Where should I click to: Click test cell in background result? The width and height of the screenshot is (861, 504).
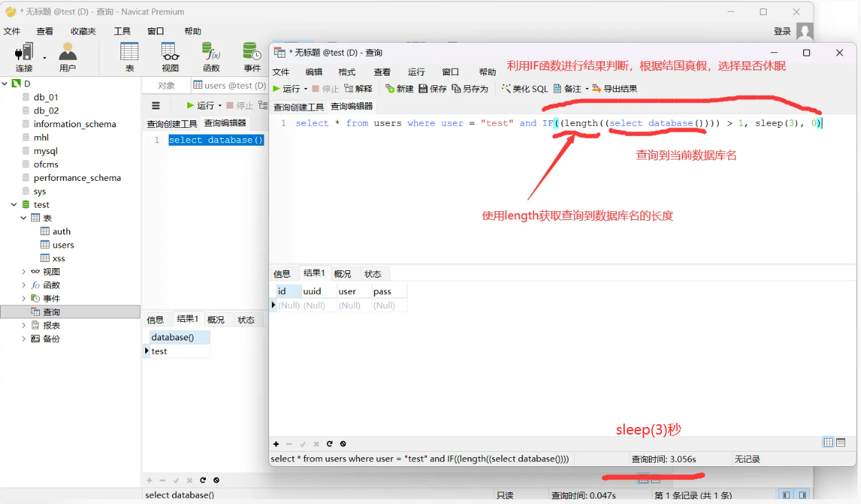pyautogui.click(x=180, y=351)
